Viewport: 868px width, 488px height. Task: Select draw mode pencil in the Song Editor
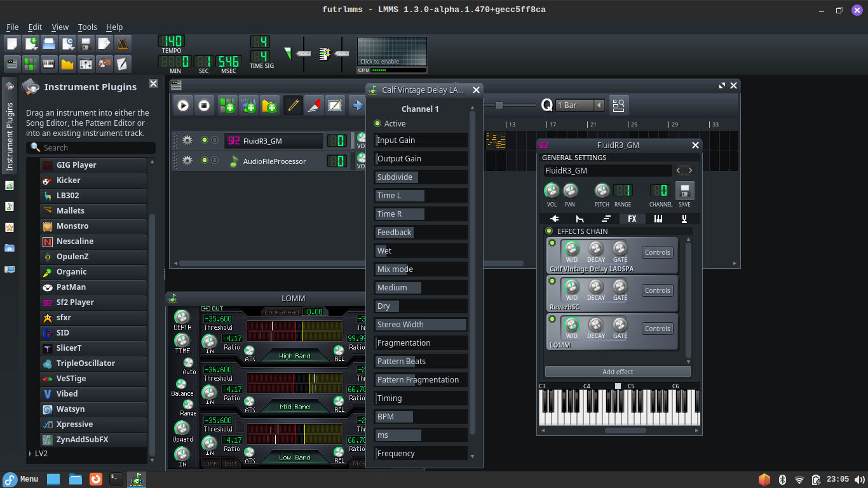click(x=293, y=105)
